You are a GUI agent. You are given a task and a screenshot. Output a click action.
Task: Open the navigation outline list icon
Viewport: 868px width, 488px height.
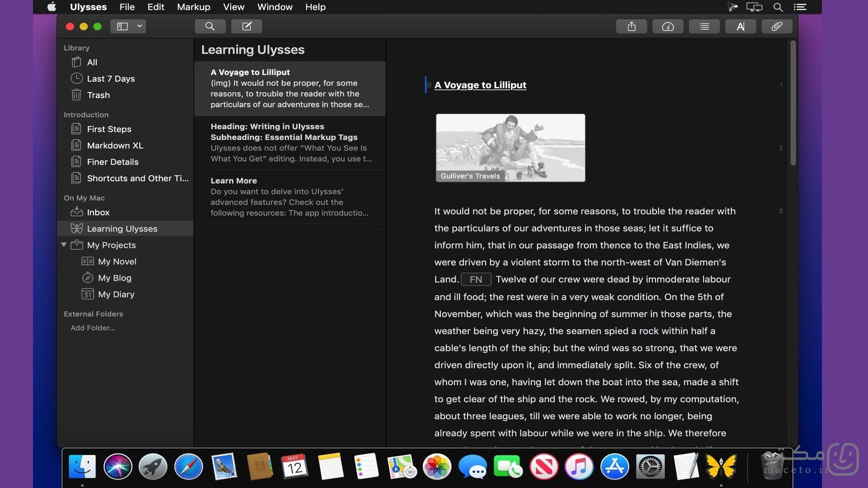pos(704,26)
